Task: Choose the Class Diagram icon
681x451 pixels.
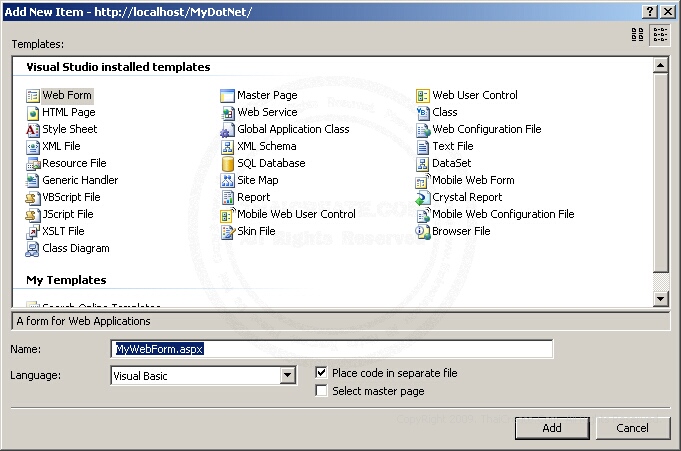Action: coord(33,249)
